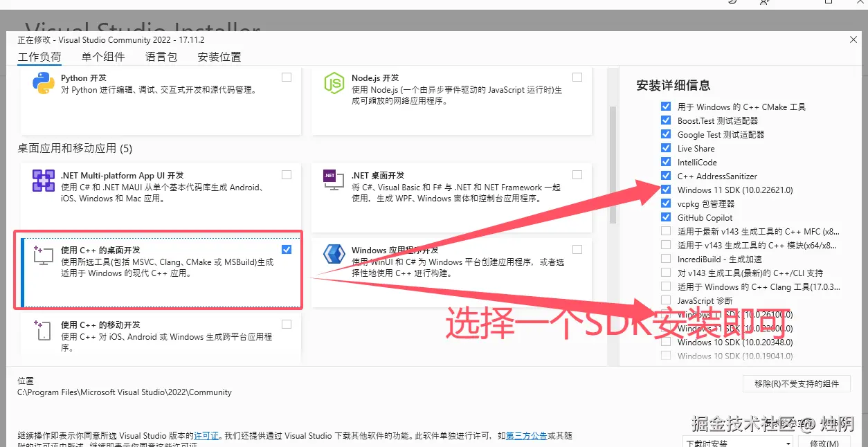Uncheck the IntelliCode component
The height and width of the screenshot is (447, 868).
click(666, 162)
